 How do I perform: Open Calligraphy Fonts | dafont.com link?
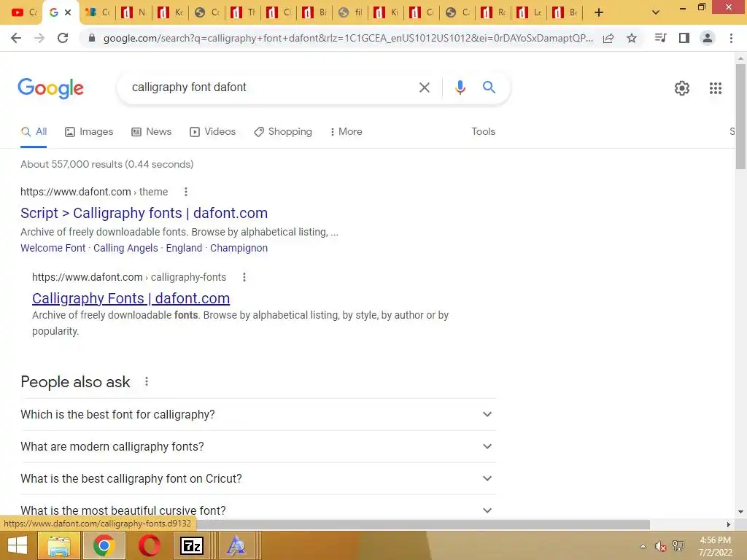click(131, 298)
